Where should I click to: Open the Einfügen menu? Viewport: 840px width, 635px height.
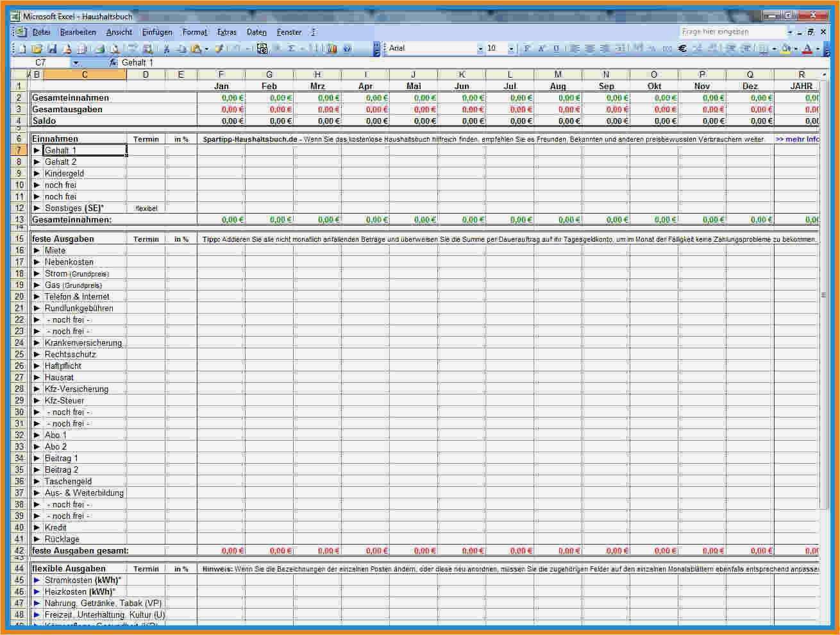tap(157, 32)
